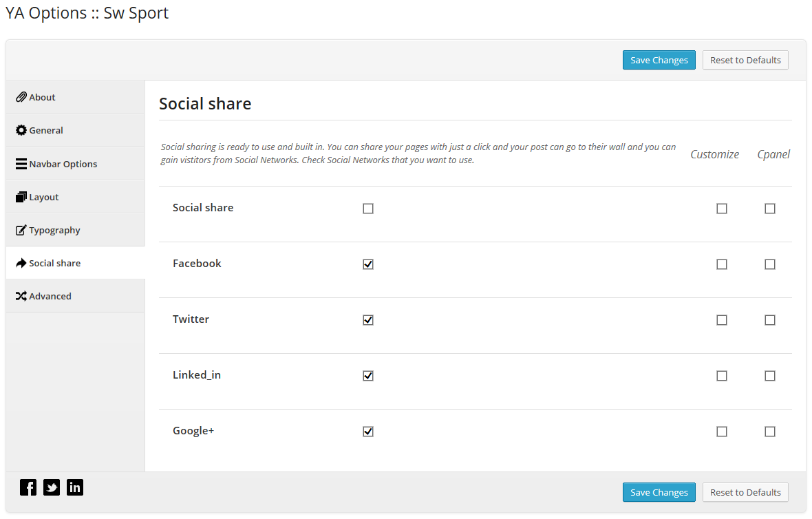Uncheck the Linked_in sharing checkbox

pyautogui.click(x=368, y=376)
